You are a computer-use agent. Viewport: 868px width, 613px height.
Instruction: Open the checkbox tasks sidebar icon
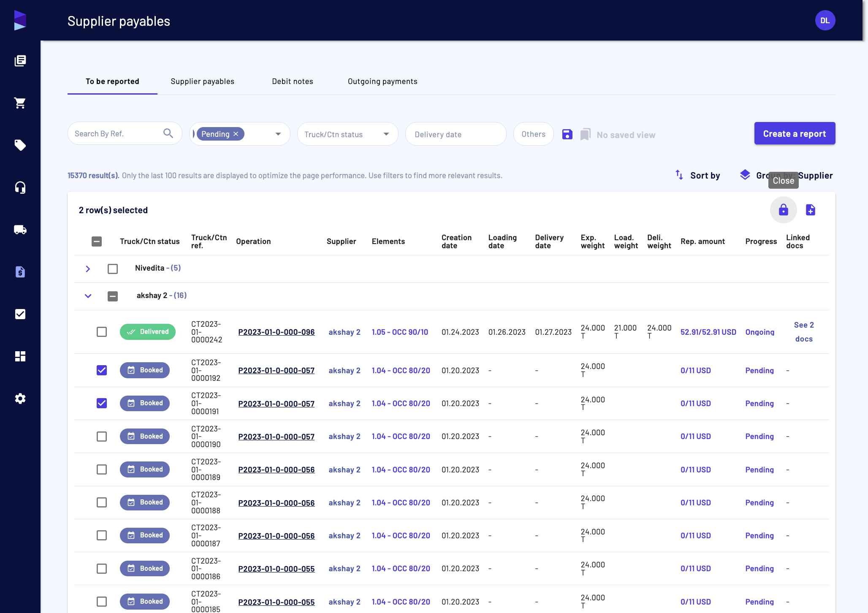[20, 314]
